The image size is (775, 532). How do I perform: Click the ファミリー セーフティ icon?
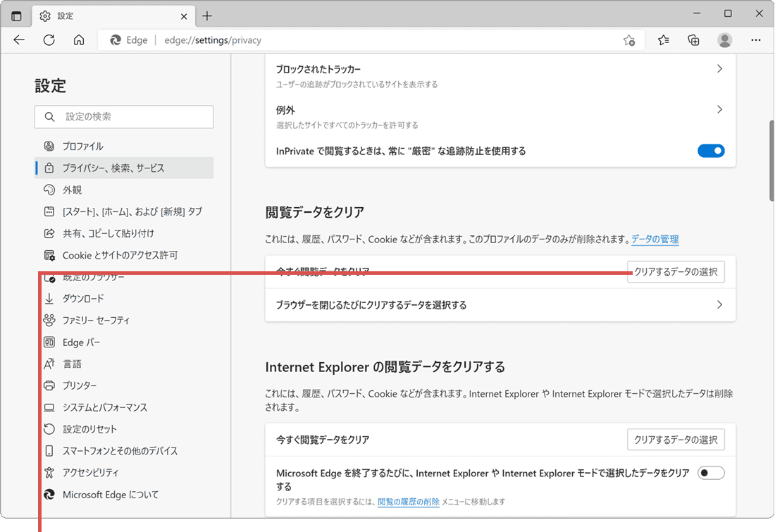[49, 320]
